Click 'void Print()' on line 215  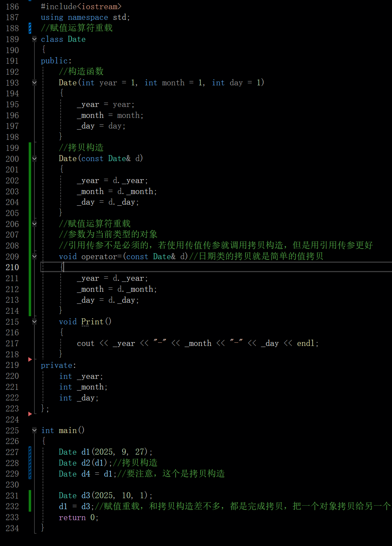tap(85, 322)
